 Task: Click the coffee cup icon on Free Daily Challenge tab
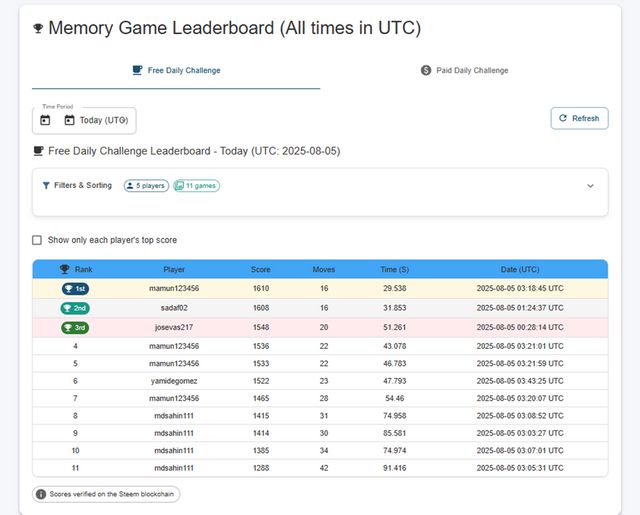click(138, 70)
